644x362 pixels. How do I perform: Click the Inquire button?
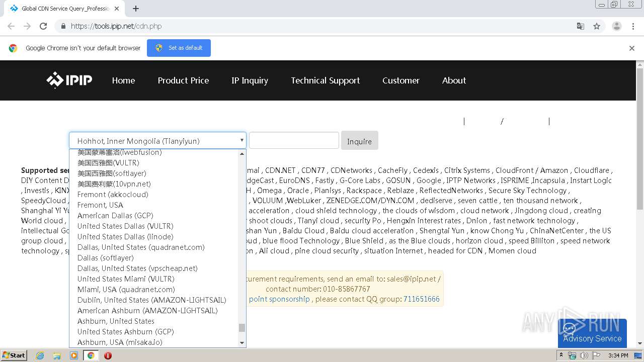tap(359, 141)
